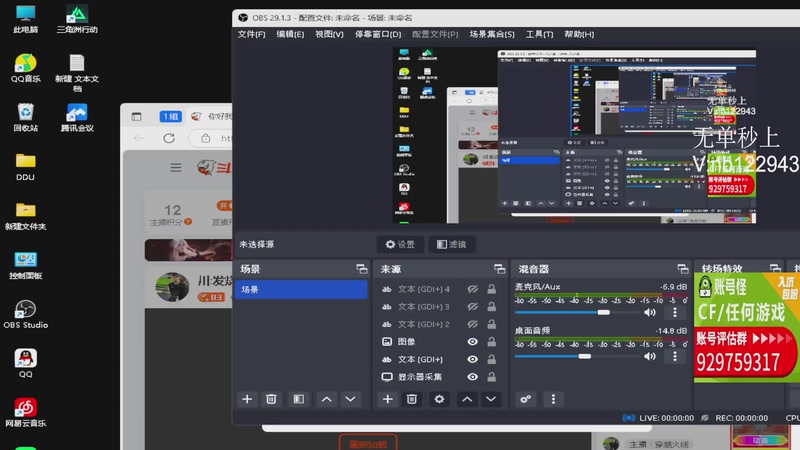Image resolution: width=800 pixels, height=450 pixels.
Task: Open 腾讯会议 desktop shortcut
Action: [x=77, y=117]
